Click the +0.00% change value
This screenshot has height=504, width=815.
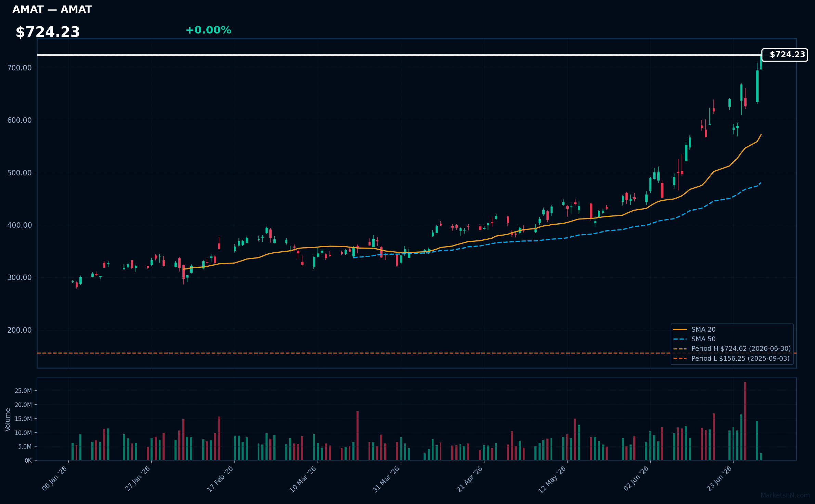pyautogui.click(x=208, y=30)
